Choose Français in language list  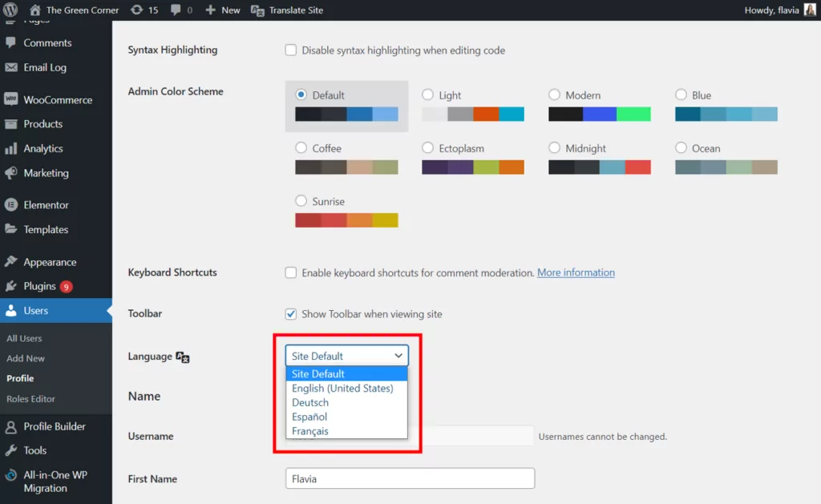click(x=346, y=431)
